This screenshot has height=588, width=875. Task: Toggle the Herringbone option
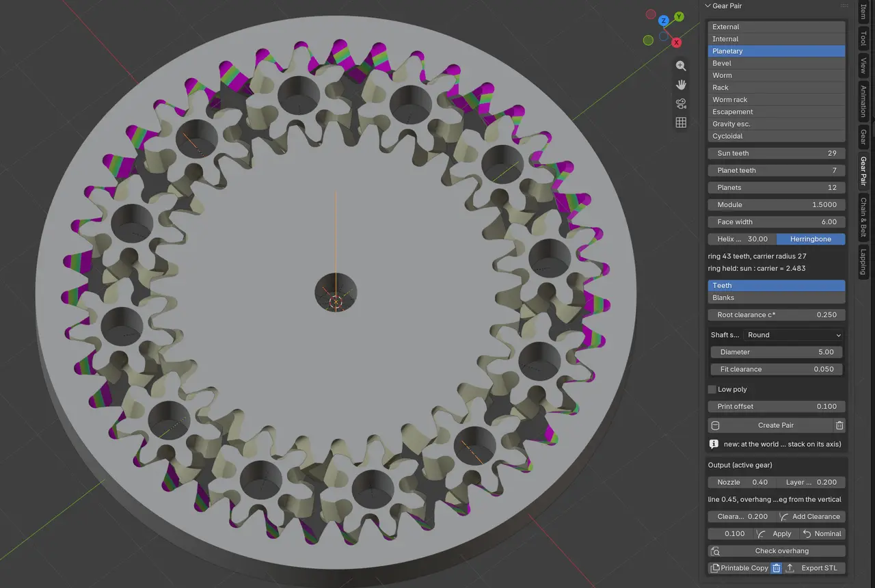pyautogui.click(x=811, y=239)
